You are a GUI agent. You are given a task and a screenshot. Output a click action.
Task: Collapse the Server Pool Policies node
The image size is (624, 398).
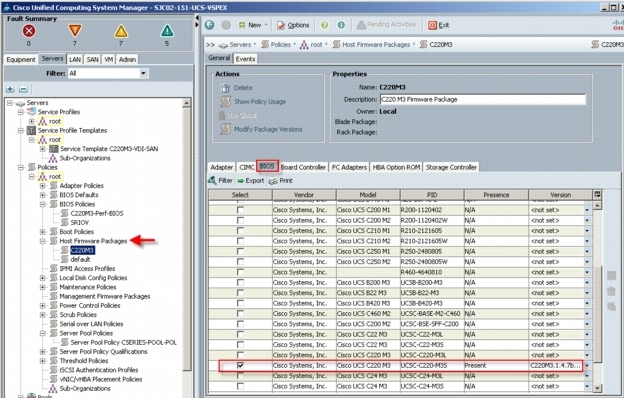(43, 333)
